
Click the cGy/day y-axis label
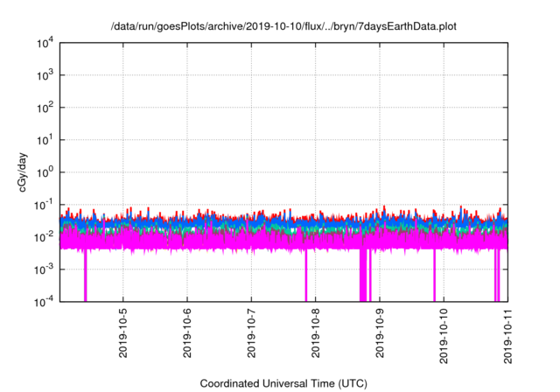(22, 172)
